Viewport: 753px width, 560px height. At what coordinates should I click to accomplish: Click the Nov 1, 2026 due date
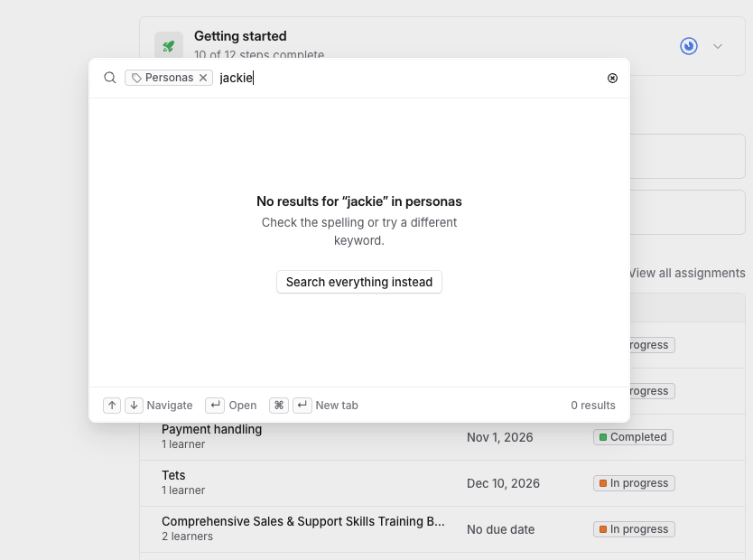[500, 437]
